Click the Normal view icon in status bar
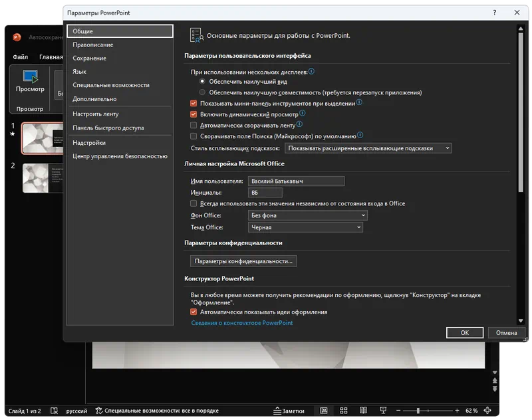Screen dimensions: 532x420 (x=324, y=411)
